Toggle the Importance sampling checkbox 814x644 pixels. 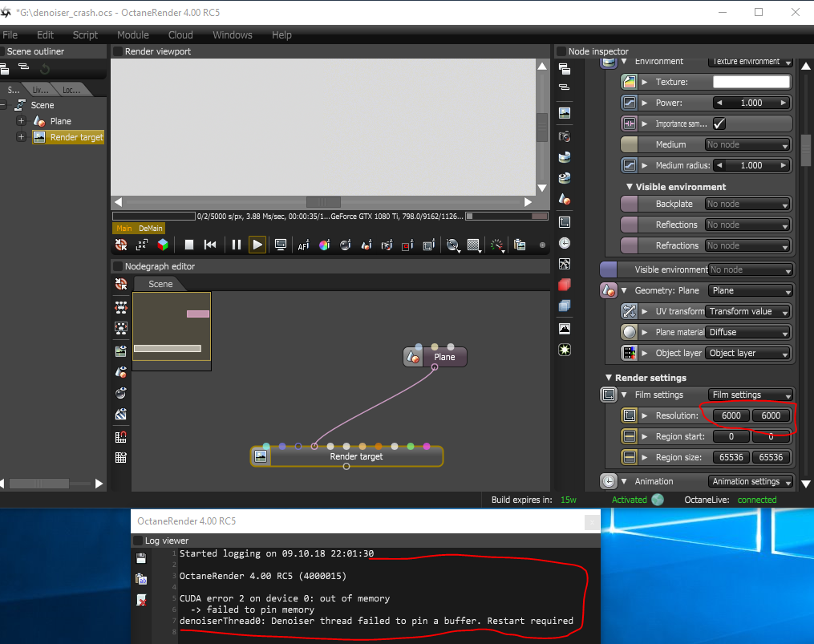719,124
